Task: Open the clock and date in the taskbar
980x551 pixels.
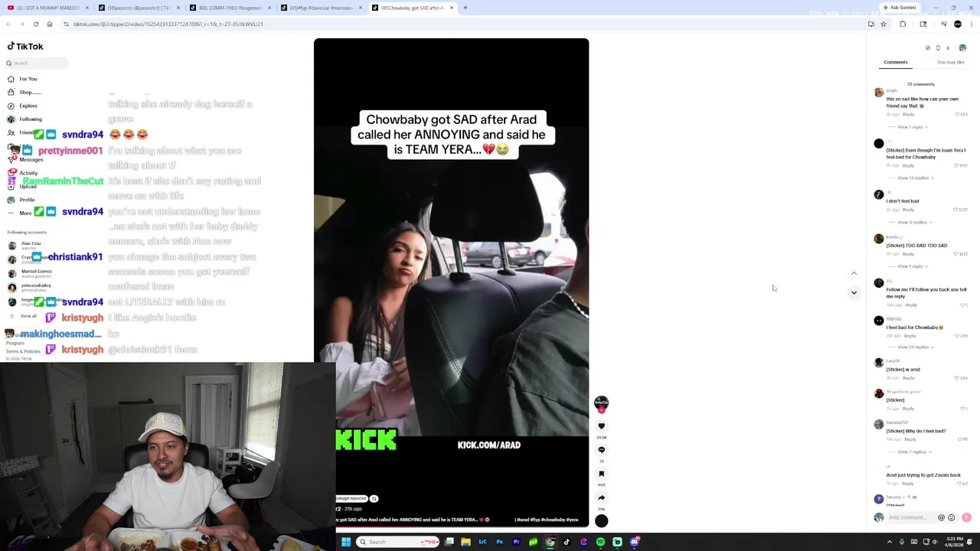Action: pyautogui.click(x=954, y=542)
